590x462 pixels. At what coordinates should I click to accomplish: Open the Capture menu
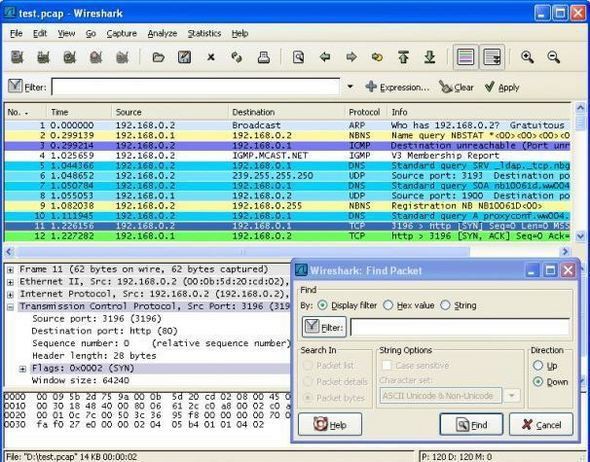click(x=122, y=33)
